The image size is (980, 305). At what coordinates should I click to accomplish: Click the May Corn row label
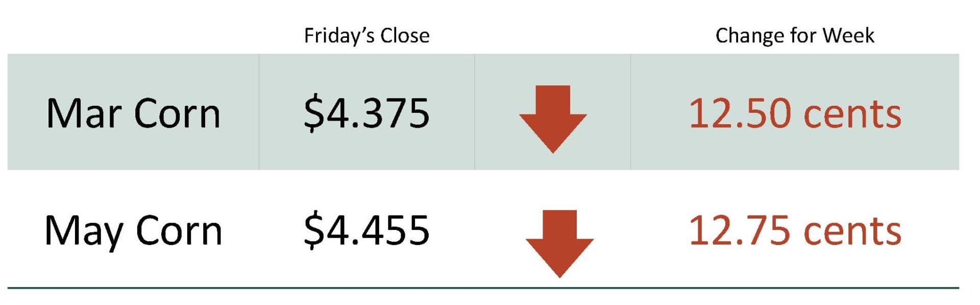tap(133, 231)
